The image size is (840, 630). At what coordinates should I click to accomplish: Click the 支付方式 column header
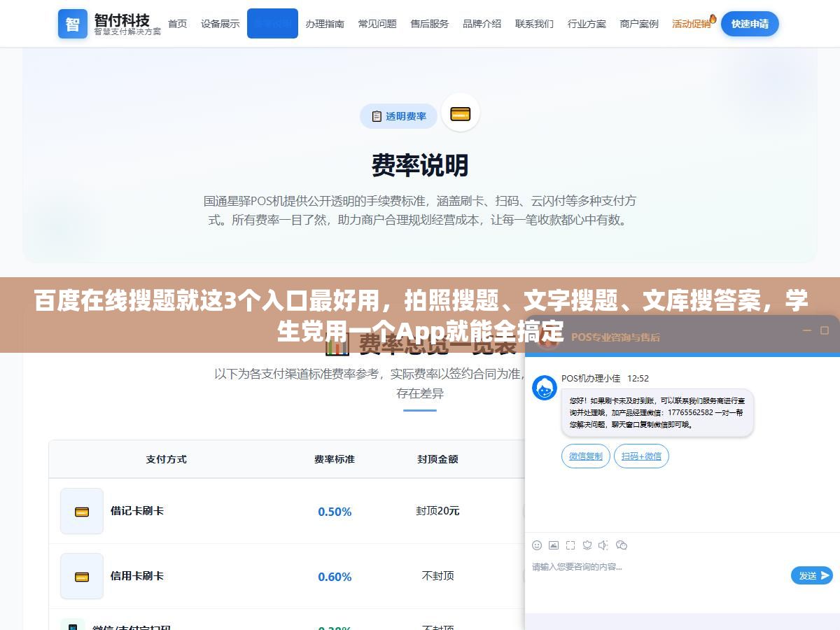[167, 459]
